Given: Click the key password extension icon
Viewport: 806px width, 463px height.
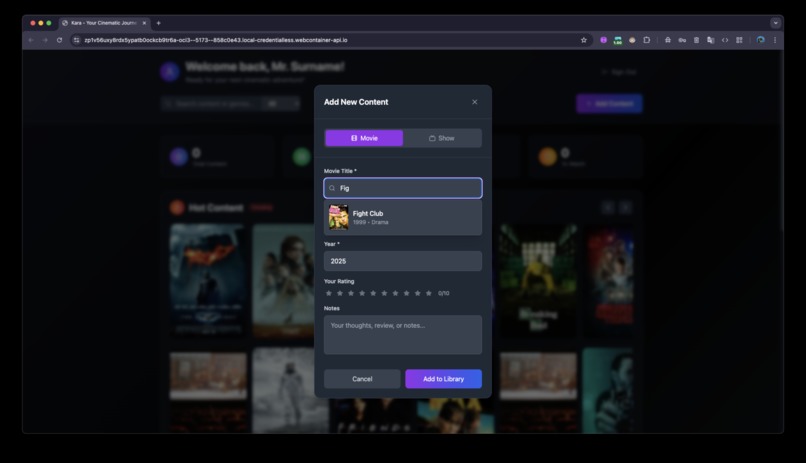Looking at the screenshot, I should pos(682,40).
